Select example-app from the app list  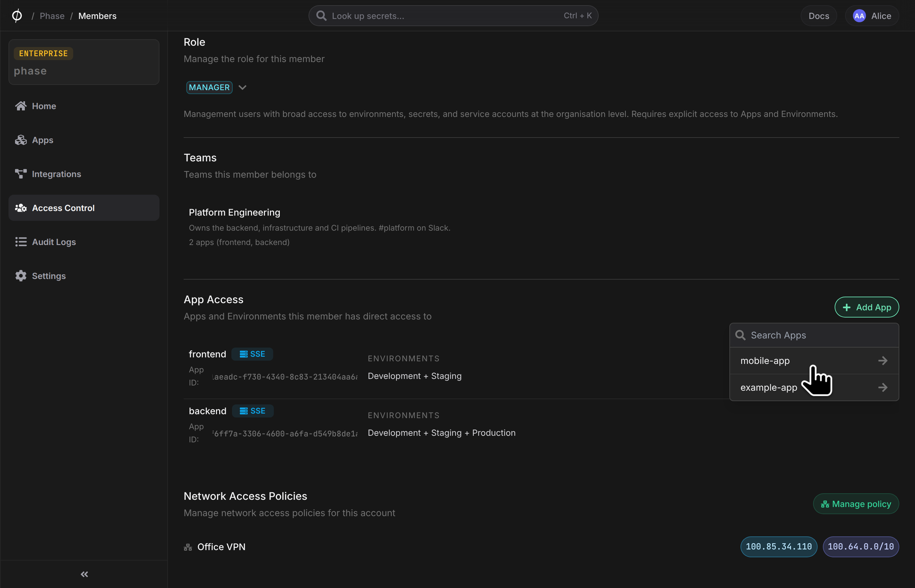click(814, 387)
